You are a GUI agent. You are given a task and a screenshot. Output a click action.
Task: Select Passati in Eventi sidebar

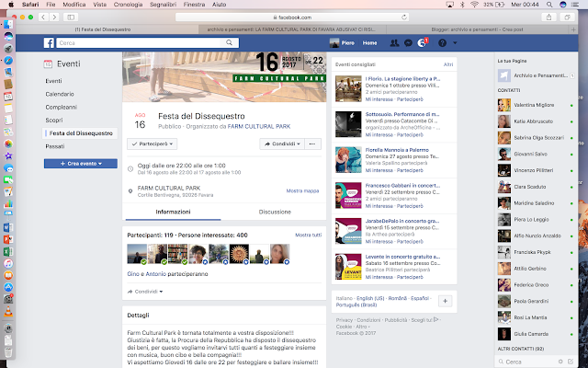click(55, 146)
